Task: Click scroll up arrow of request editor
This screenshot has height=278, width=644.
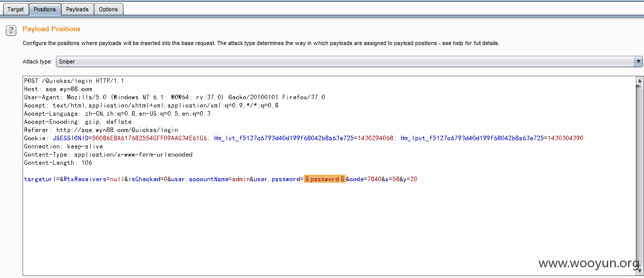Action: tap(639, 81)
